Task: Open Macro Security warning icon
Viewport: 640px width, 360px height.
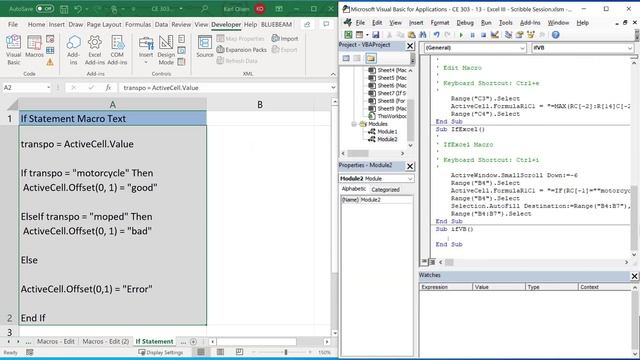Action: [x=50, y=62]
